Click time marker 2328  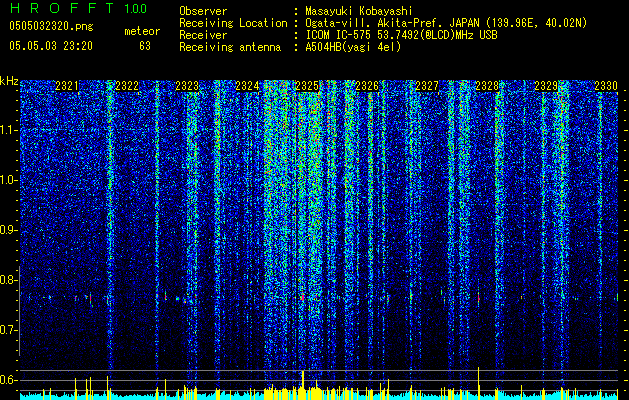tap(487, 86)
